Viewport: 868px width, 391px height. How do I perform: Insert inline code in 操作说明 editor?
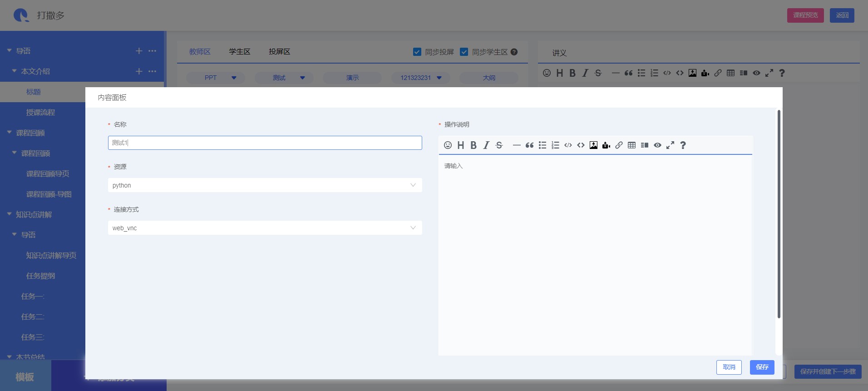pyautogui.click(x=568, y=145)
